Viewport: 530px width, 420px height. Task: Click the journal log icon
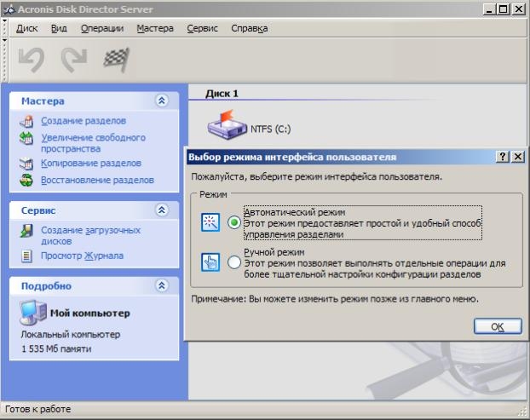pyautogui.click(x=26, y=256)
